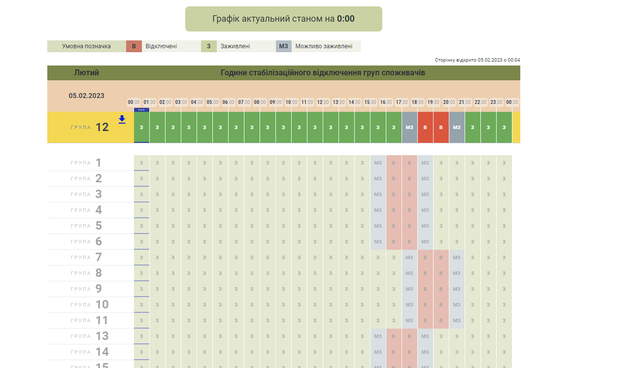Click the 'Заживлені' legend label
This screenshot has height=368, width=640.
coord(235,46)
